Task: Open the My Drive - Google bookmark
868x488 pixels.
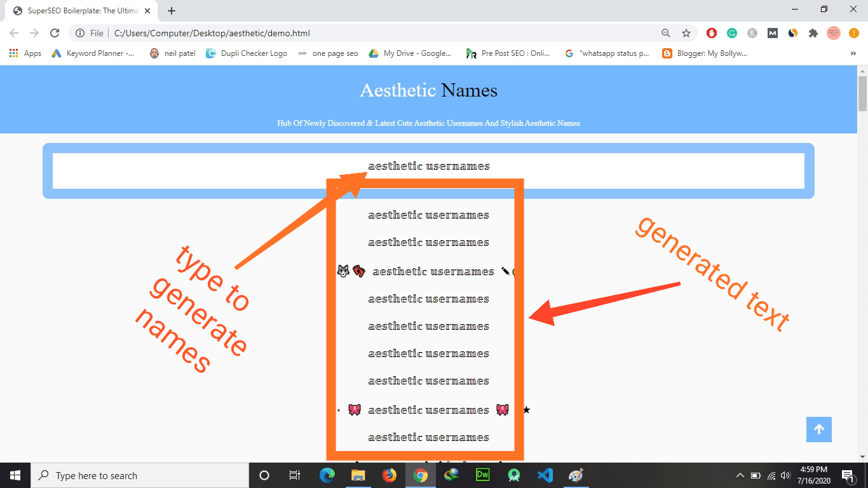Action: pyautogui.click(x=410, y=53)
